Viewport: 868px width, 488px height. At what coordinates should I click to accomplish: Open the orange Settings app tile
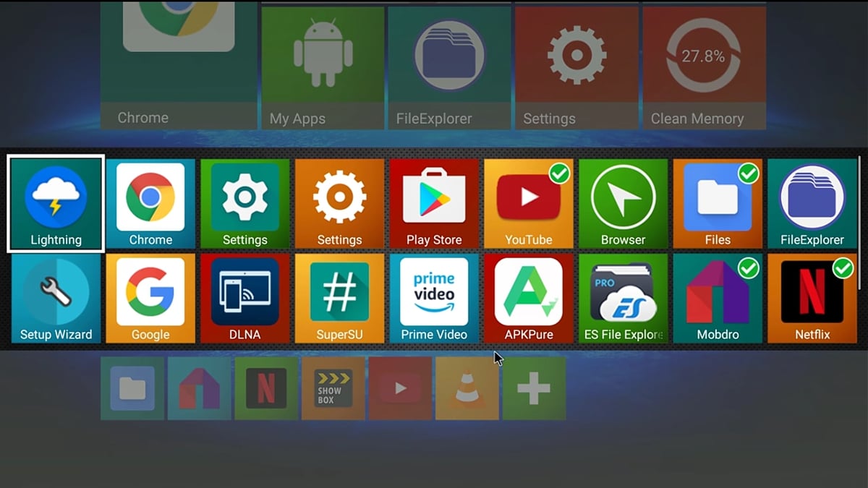[x=339, y=204]
